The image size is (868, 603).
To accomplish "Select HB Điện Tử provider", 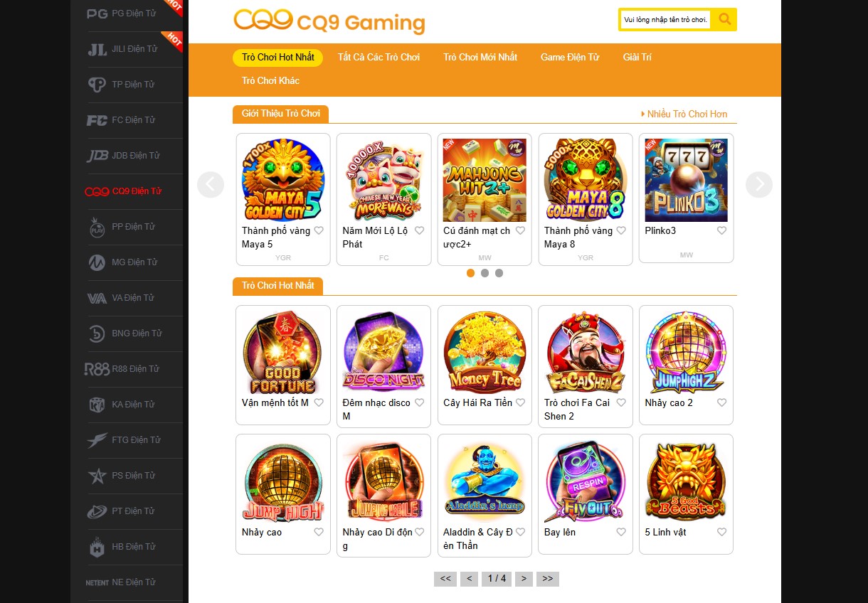I will [x=122, y=547].
